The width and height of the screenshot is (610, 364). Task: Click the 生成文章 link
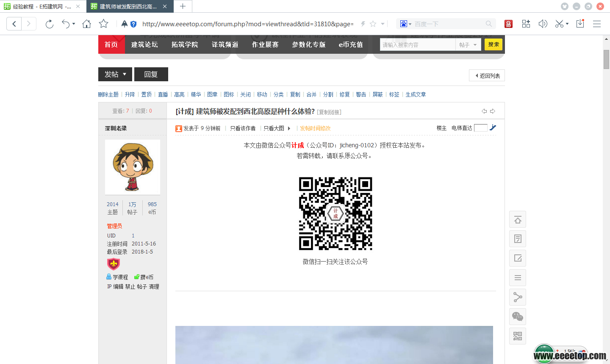pos(416,94)
